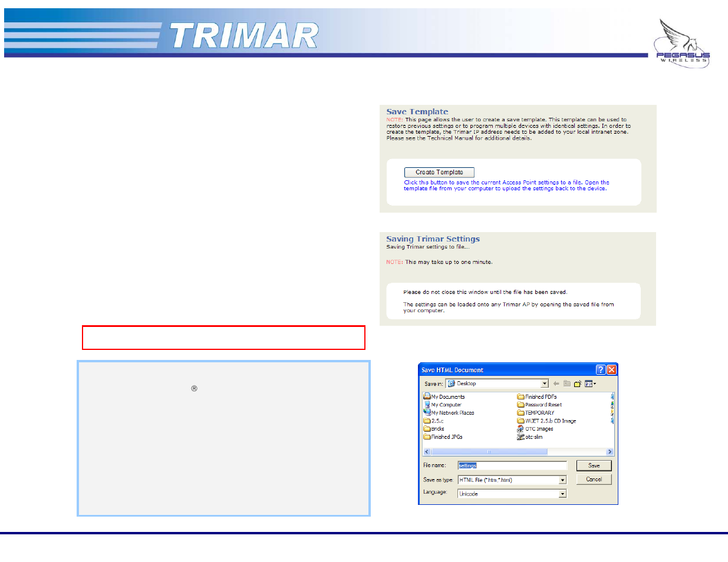The height and width of the screenshot is (562, 728).
Task: Select the My Computer icon
Action: tap(427, 405)
